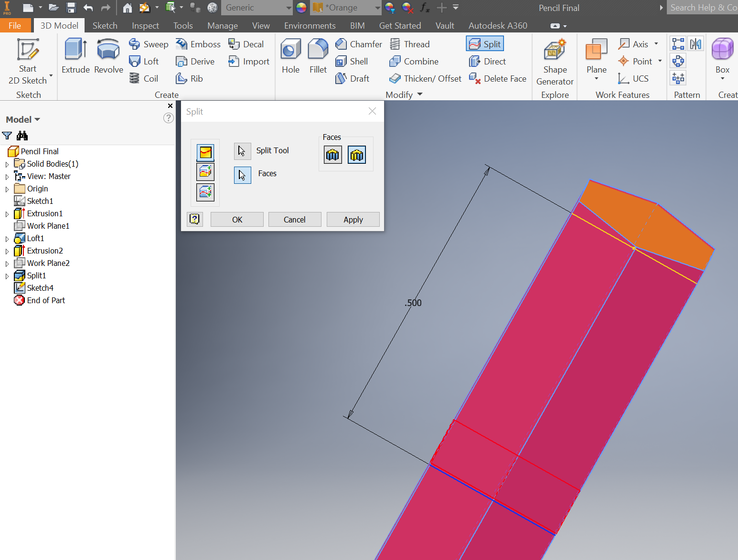The width and height of the screenshot is (738, 560).
Task: Select the Extrude tool
Action: click(75, 55)
